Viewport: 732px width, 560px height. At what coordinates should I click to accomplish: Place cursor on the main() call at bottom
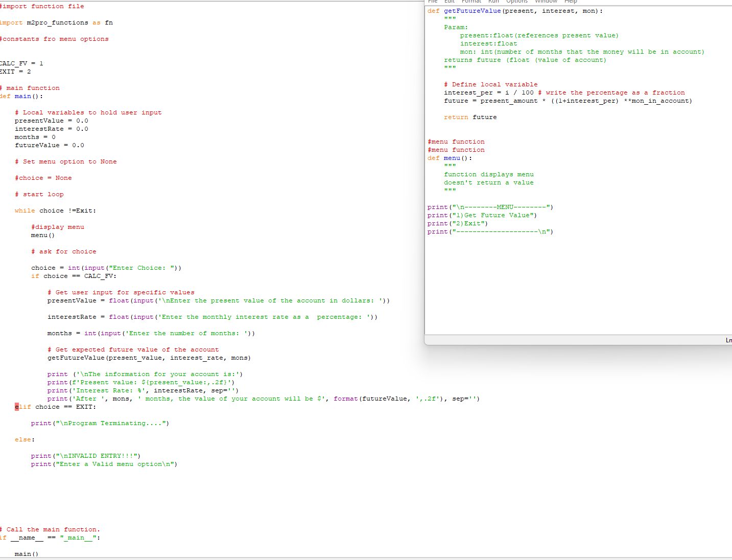(26, 553)
